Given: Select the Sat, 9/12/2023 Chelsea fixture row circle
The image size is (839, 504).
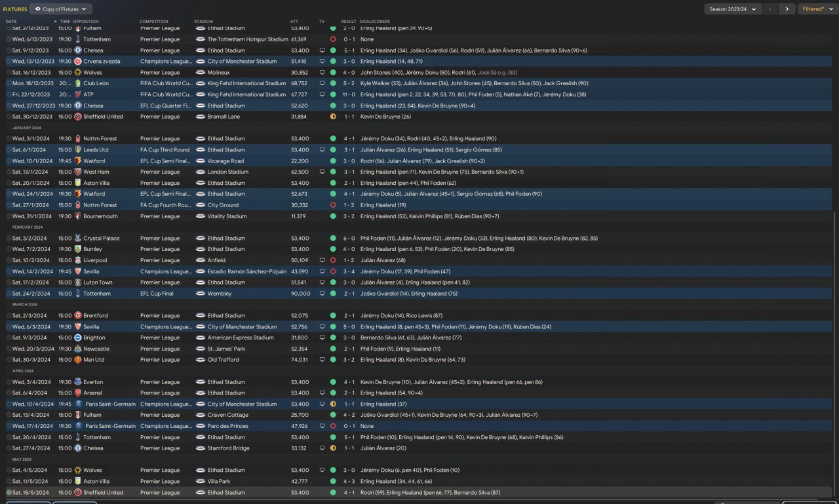Looking at the screenshot, I should tap(9, 50).
